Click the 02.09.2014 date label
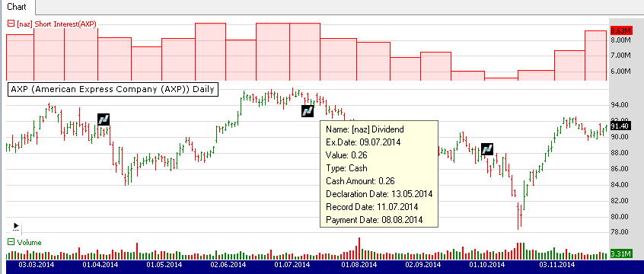The height and width of the screenshot is (274, 644). click(422, 264)
